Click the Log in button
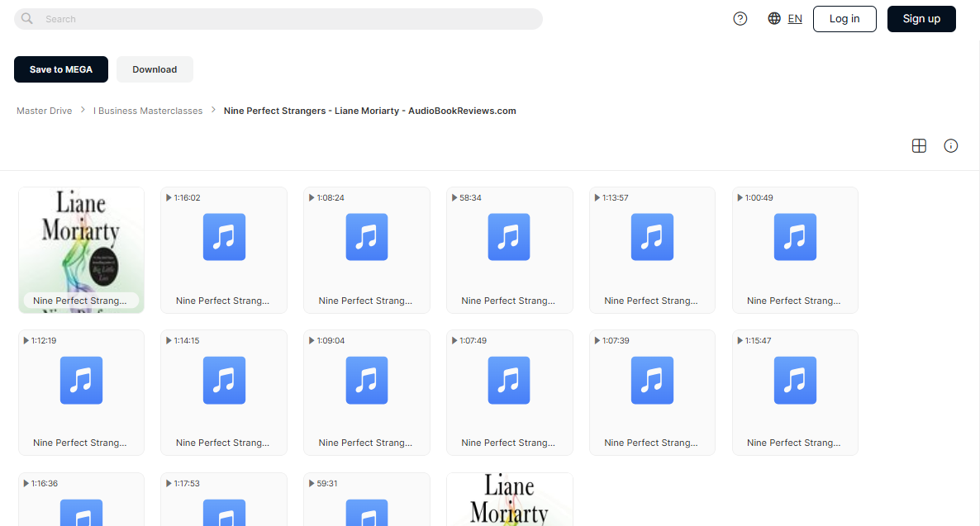The height and width of the screenshot is (526, 980). (x=844, y=19)
